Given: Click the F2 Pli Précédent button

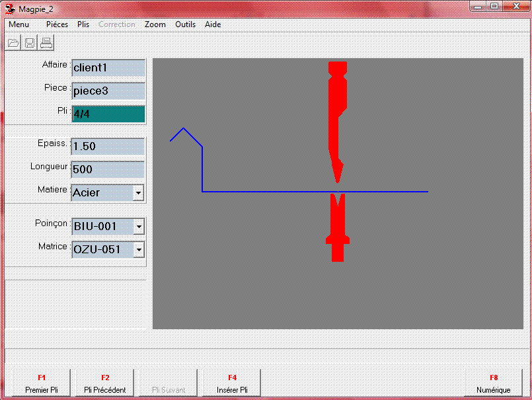Looking at the screenshot, I should point(105,383).
